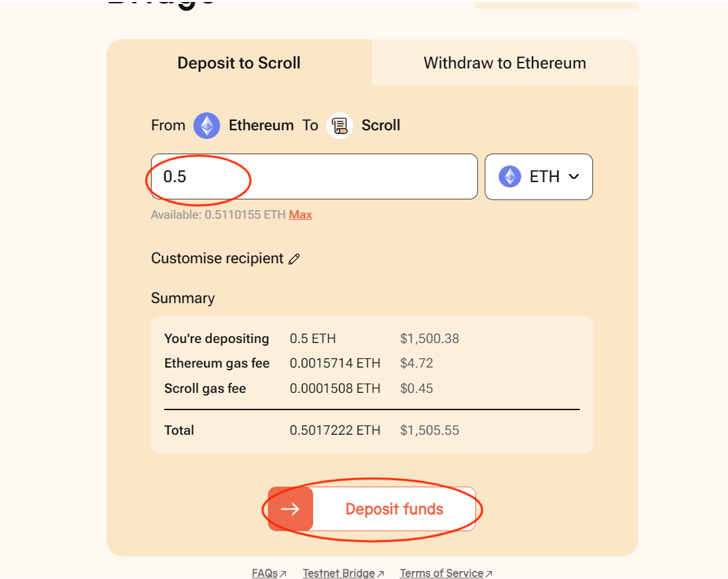Open the Testnet Bridge link

(x=339, y=574)
